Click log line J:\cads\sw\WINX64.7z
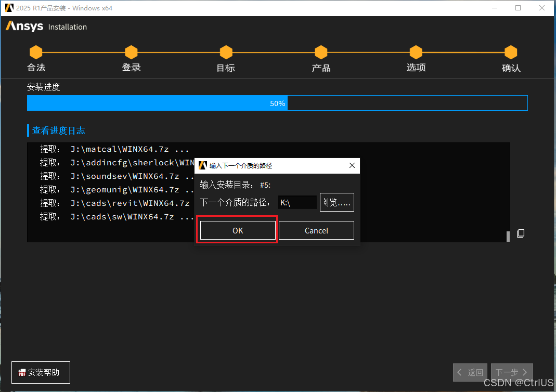The width and height of the screenshot is (556, 392). (117, 217)
